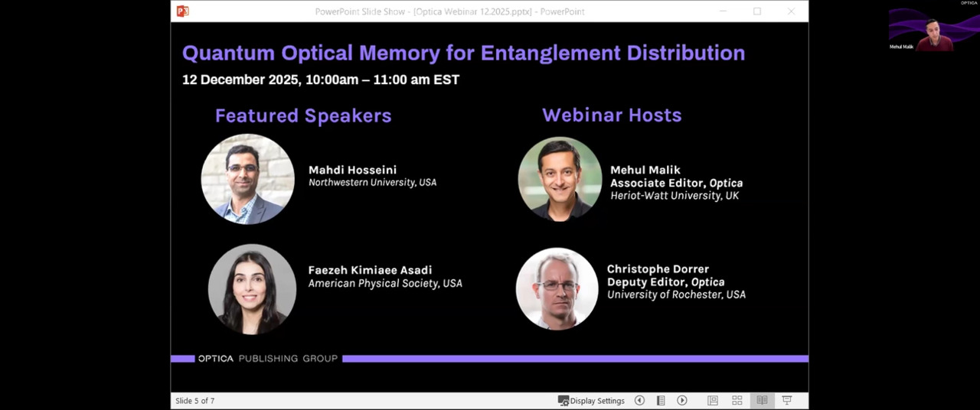Click the name 'Faezeh Kimiaee Asadi'
The height and width of the screenshot is (410, 980).
click(370, 270)
